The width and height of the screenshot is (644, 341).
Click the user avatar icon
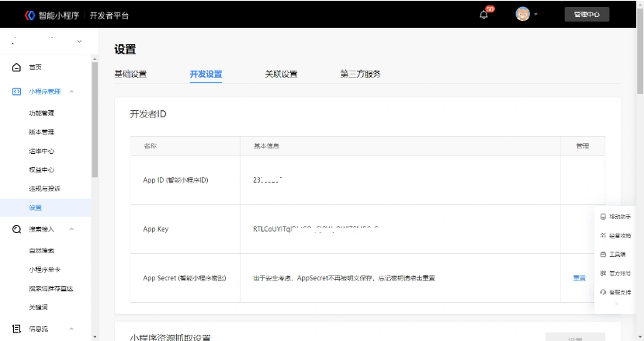pyautogui.click(x=523, y=14)
